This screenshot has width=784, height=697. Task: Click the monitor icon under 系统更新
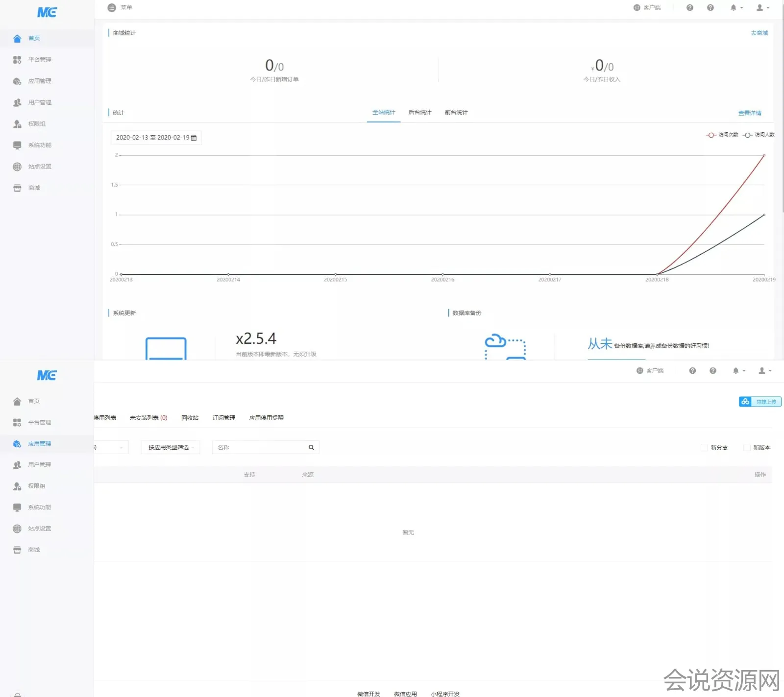click(x=166, y=348)
